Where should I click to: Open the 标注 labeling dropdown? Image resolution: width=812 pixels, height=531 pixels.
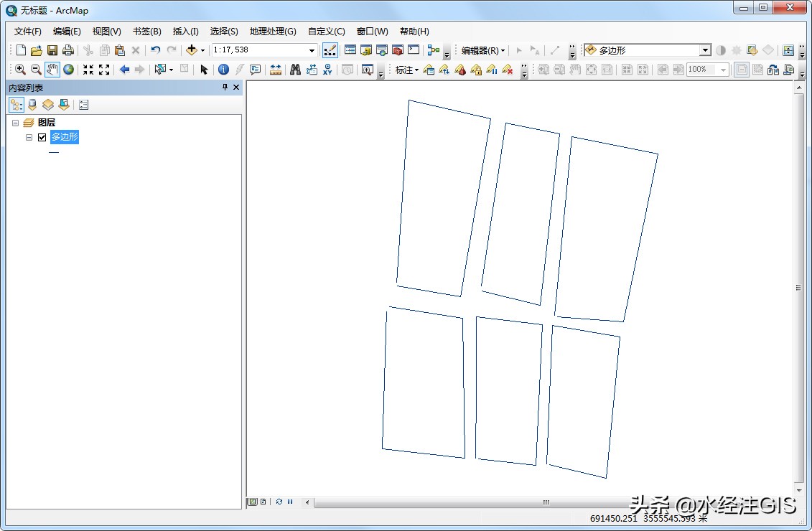pos(407,70)
